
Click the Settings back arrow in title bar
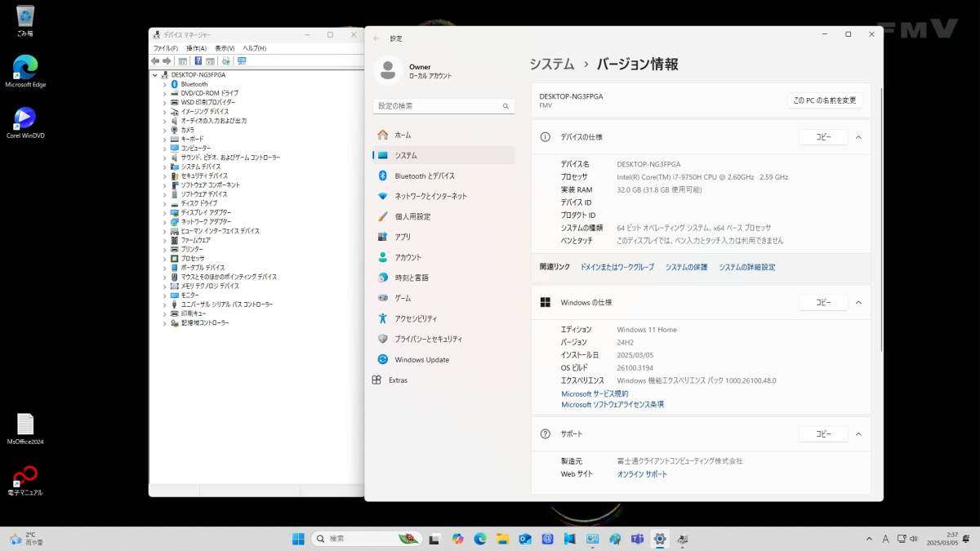(x=376, y=38)
